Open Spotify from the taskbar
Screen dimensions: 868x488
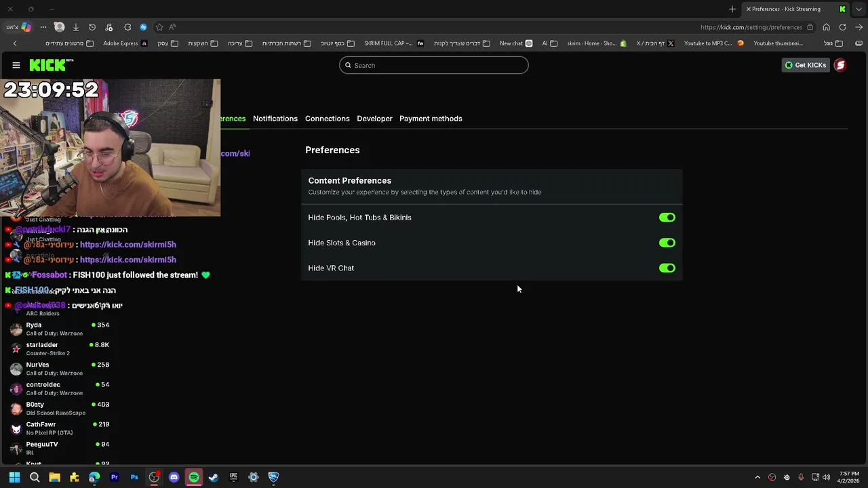(x=194, y=477)
